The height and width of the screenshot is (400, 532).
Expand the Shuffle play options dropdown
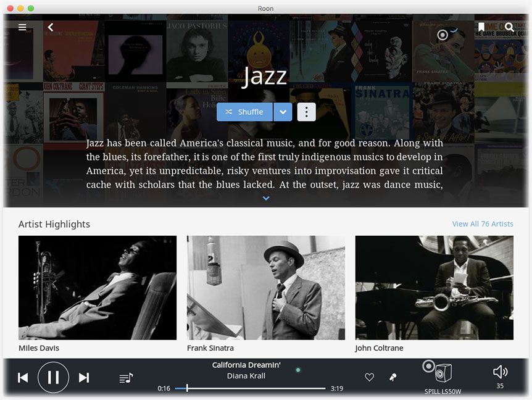pyautogui.click(x=283, y=112)
